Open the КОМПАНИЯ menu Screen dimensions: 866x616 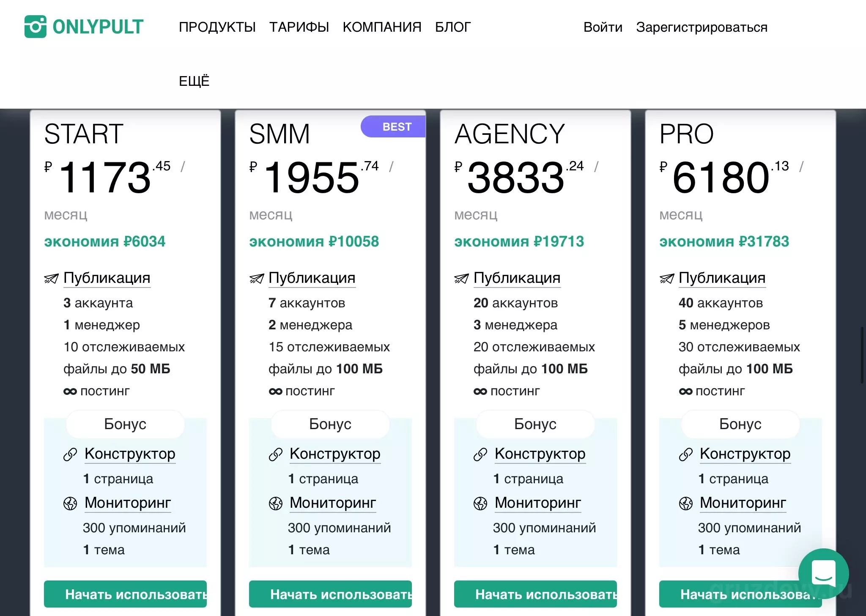pyautogui.click(x=382, y=27)
